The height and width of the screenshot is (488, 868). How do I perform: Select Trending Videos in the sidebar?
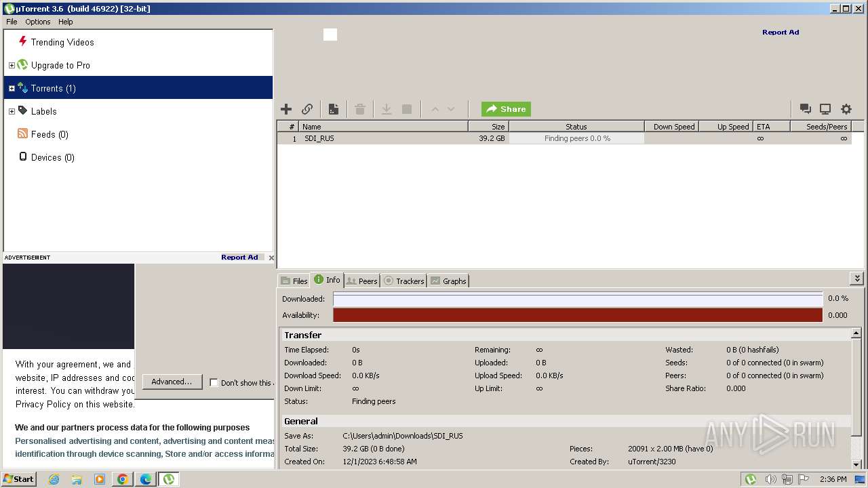coord(62,42)
